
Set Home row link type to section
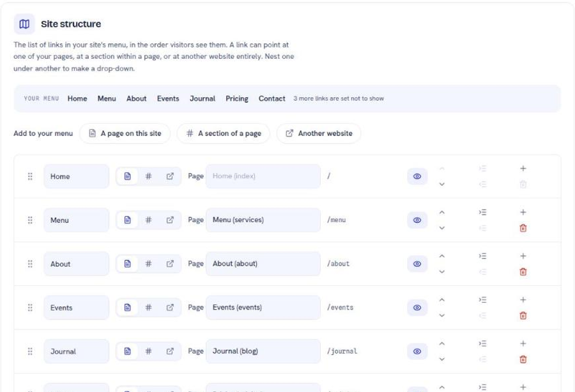pos(148,176)
